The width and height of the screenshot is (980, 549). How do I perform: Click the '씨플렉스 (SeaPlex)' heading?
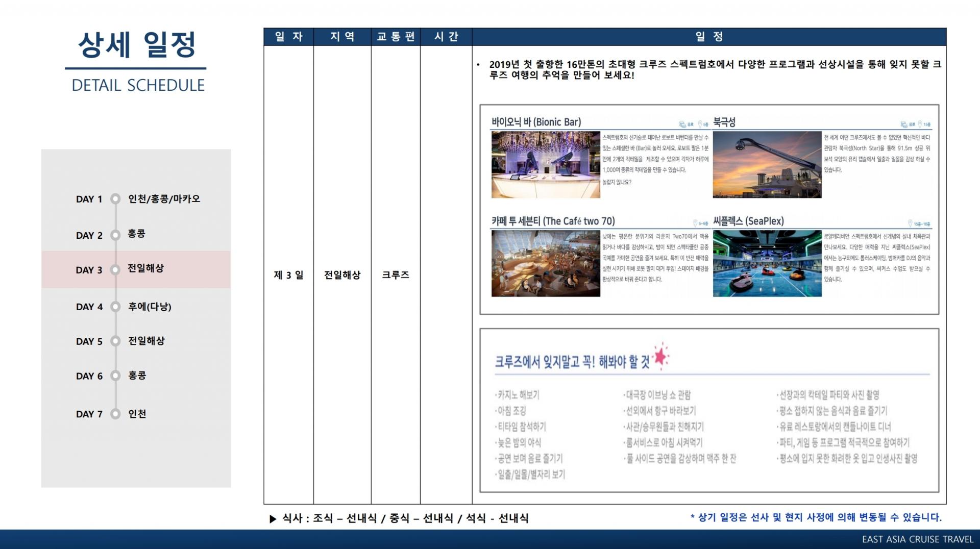[x=748, y=221]
